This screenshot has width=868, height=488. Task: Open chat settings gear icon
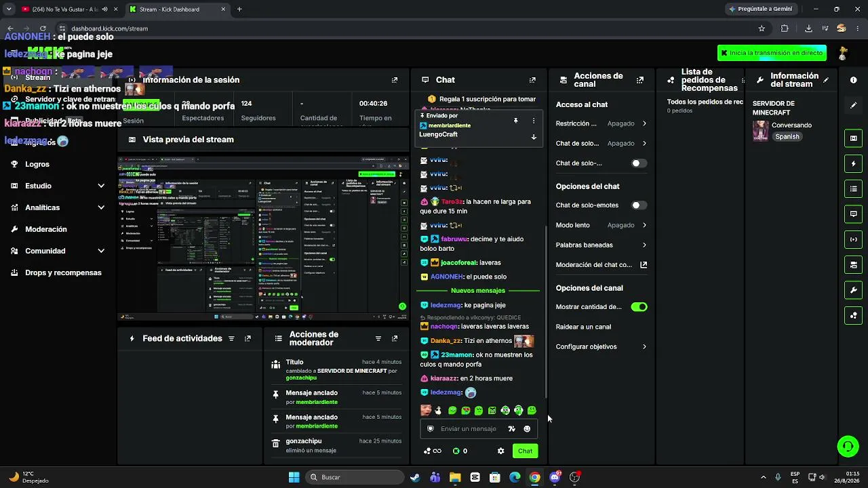click(x=501, y=451)
